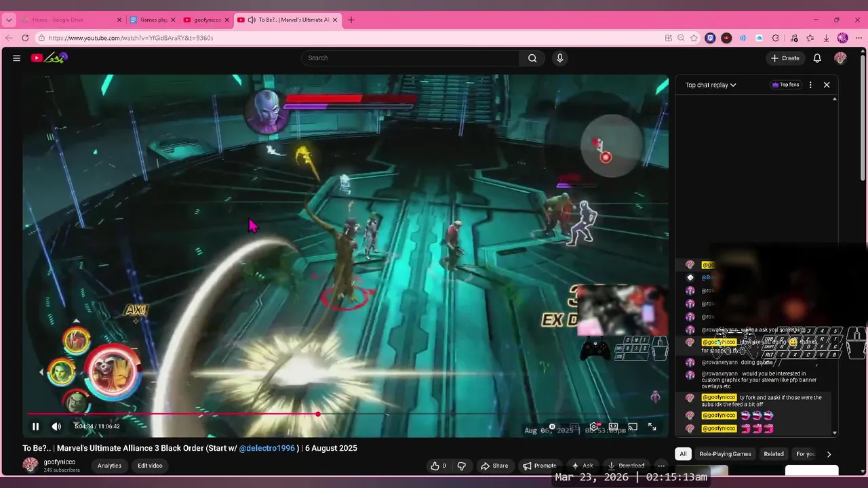868x488 pixels.
Task: Share the video
Action: pyautogui.click(x=494, y=466)
